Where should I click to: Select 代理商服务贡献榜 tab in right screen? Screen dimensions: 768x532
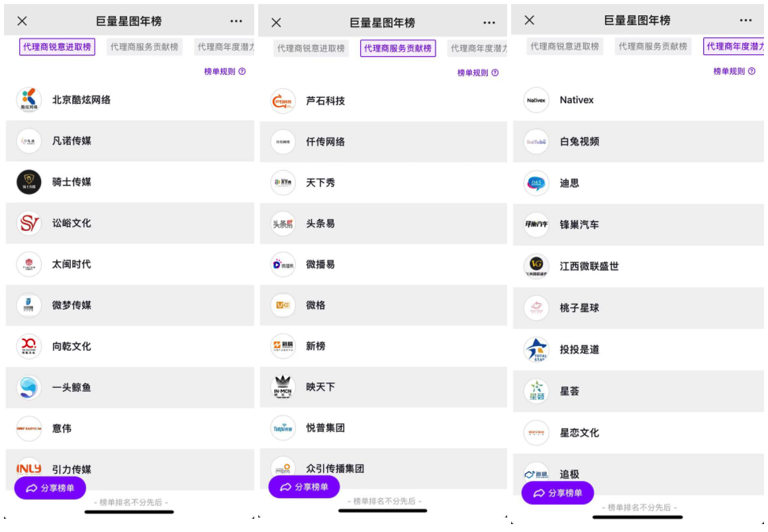(x=653, y=46)
